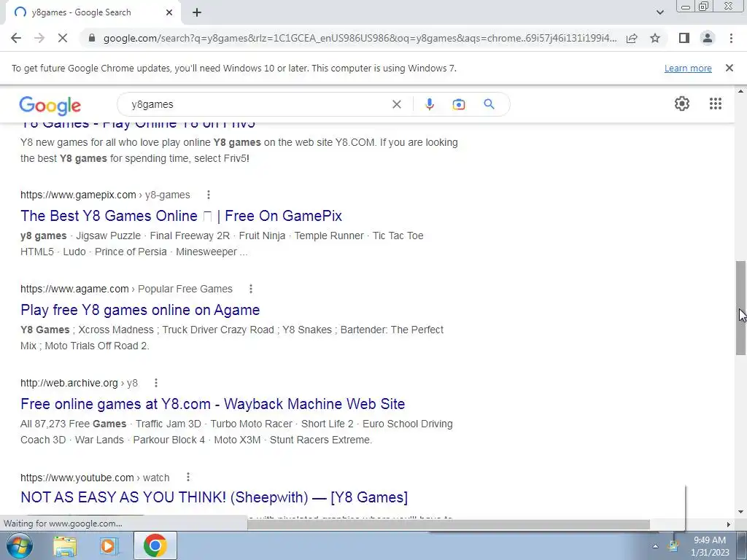Bookmark this page with the star icon

pos(655,38)
